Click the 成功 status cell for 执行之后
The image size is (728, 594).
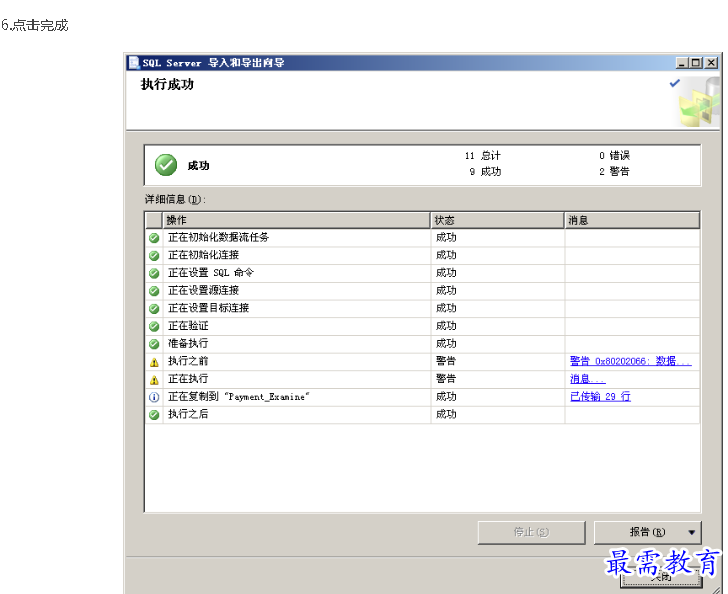[x=498, y=414]
